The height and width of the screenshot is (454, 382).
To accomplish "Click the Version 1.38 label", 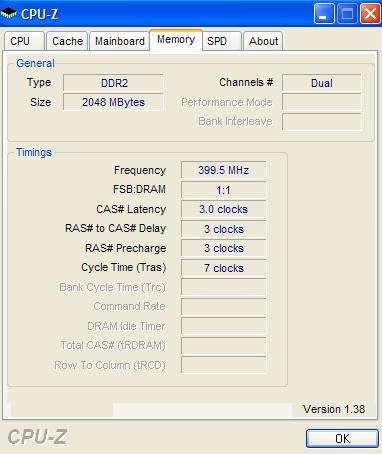I will [334, 409].
